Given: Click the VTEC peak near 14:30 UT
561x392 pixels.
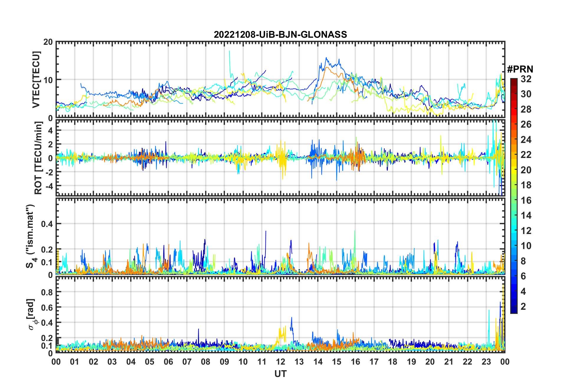Looking at the screenshot, I should point(326,58).
